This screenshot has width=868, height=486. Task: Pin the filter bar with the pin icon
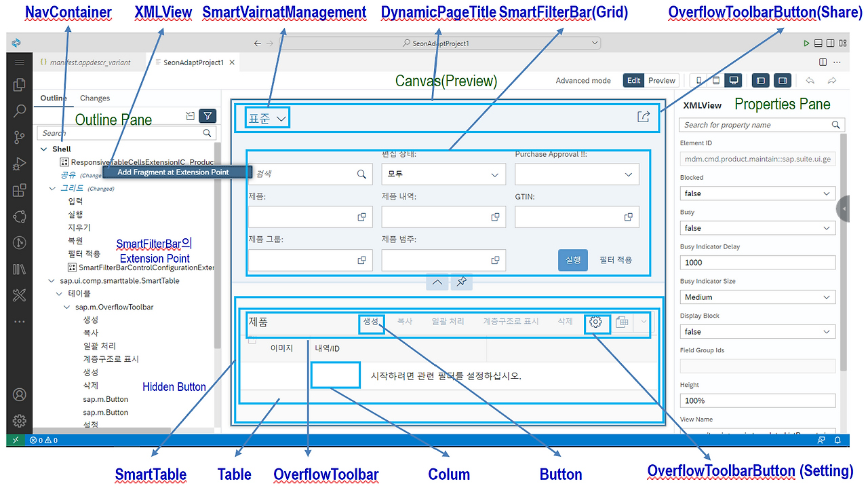point(462,282)
